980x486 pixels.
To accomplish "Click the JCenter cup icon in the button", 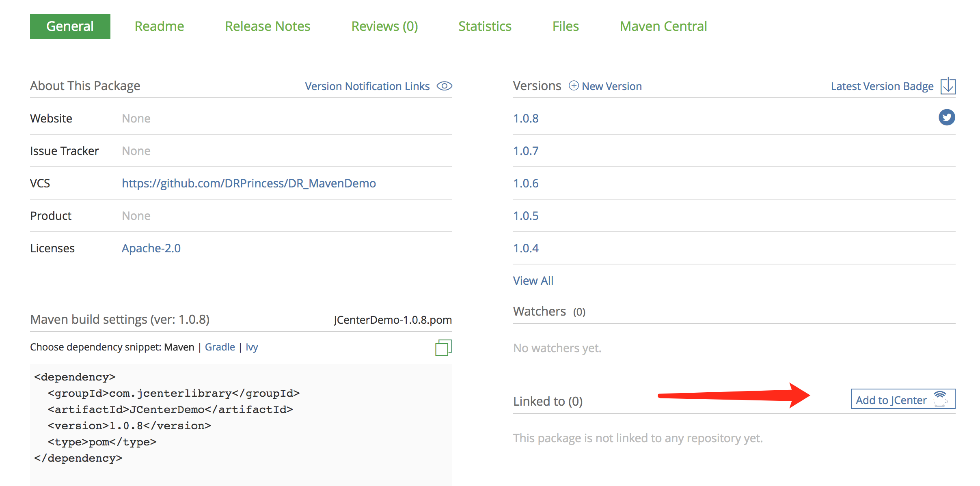I will coord(941,399).
